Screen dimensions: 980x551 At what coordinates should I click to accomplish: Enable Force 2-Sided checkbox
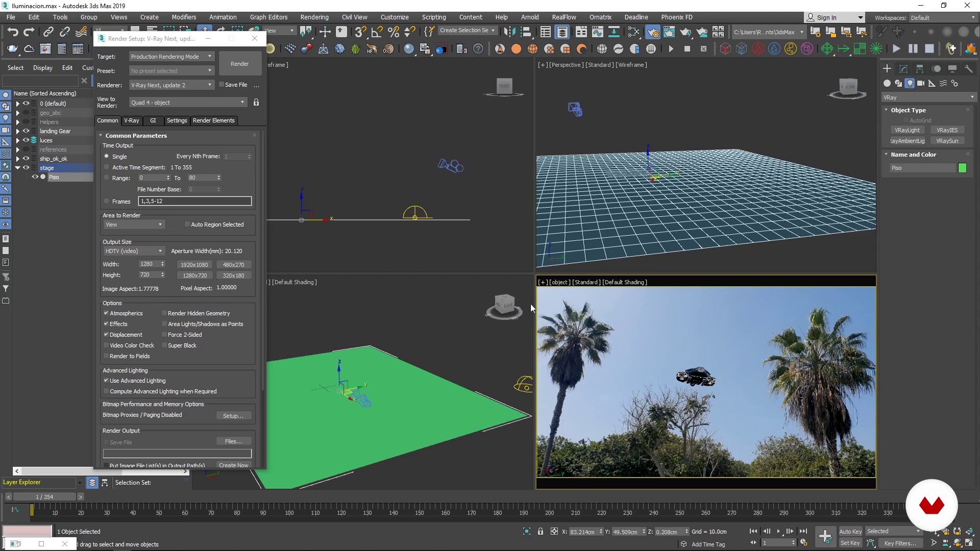(x=164, y=335)
